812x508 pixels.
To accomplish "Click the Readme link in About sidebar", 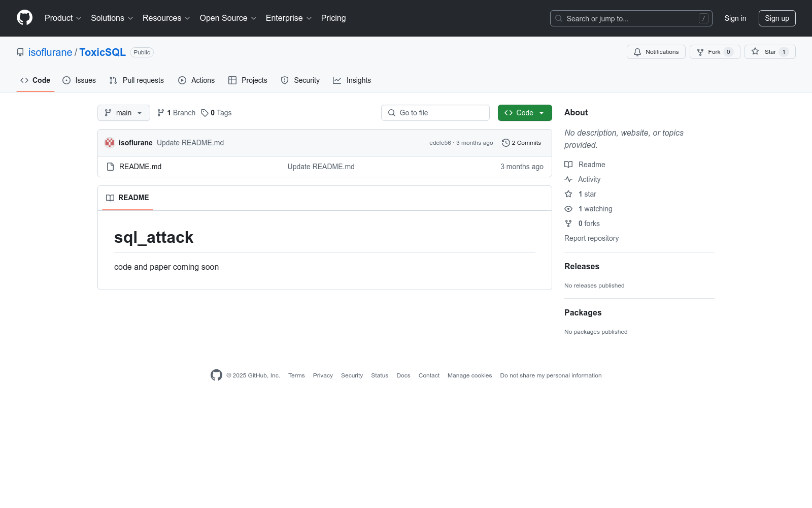I will pyautogui.click(x=585, y=165).
